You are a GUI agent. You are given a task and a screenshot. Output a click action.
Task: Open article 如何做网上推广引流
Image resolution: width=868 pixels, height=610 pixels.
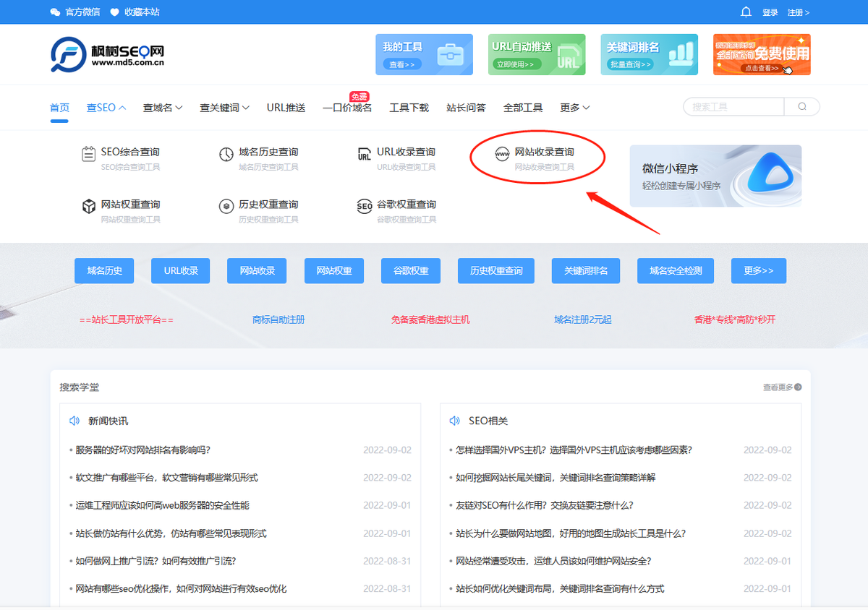coord(156,561)
